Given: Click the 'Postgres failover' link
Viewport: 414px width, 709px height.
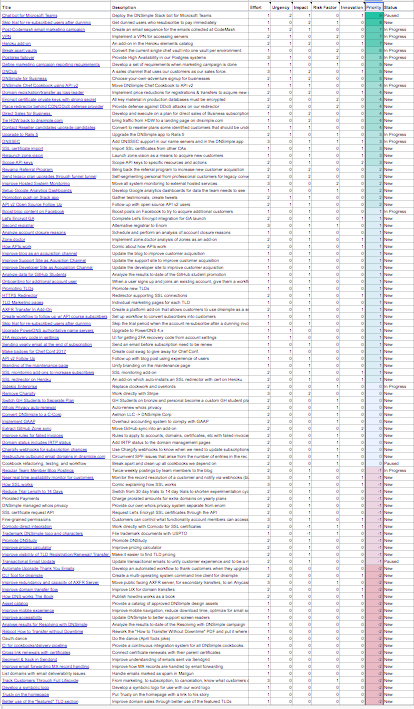Looking at the screenshot, I should click(19, 57).
